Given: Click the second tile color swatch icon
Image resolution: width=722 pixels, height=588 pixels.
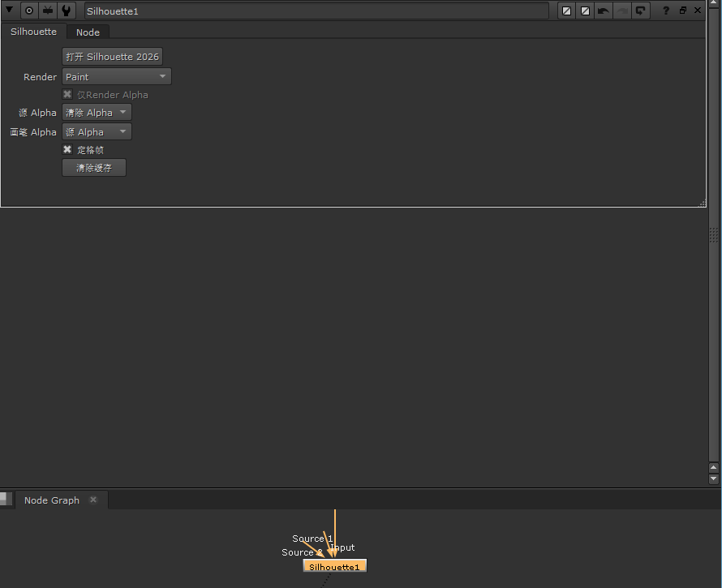Looking at the screenshot, I should click(585, 11).
